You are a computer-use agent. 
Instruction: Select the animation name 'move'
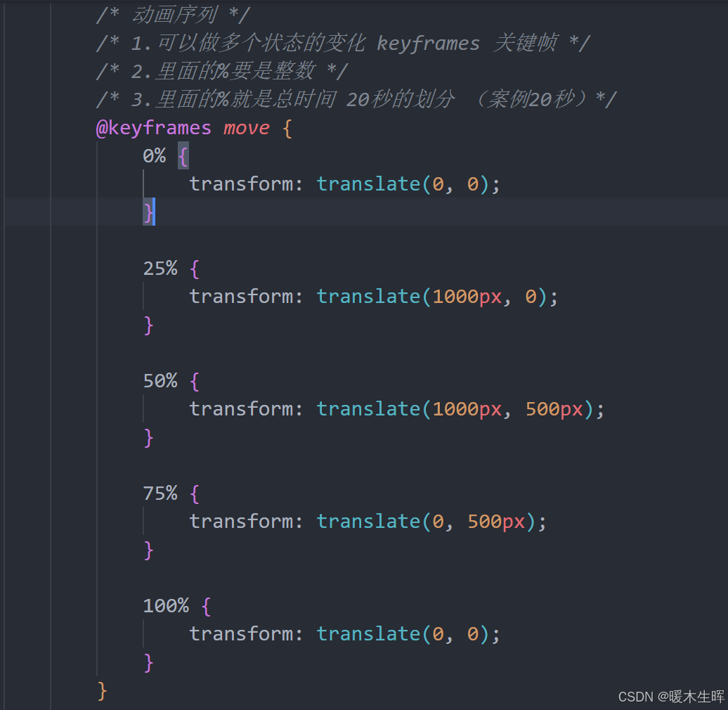pos(247,128)
